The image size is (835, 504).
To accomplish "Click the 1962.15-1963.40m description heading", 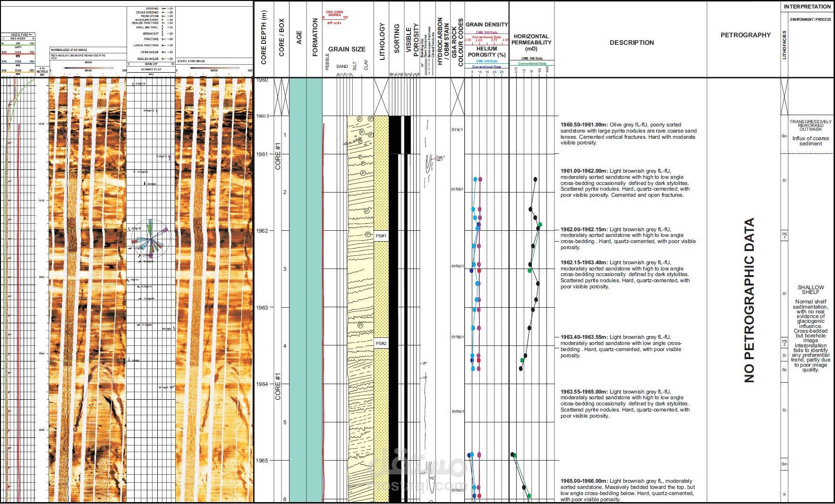I will (x=584, y=262).
